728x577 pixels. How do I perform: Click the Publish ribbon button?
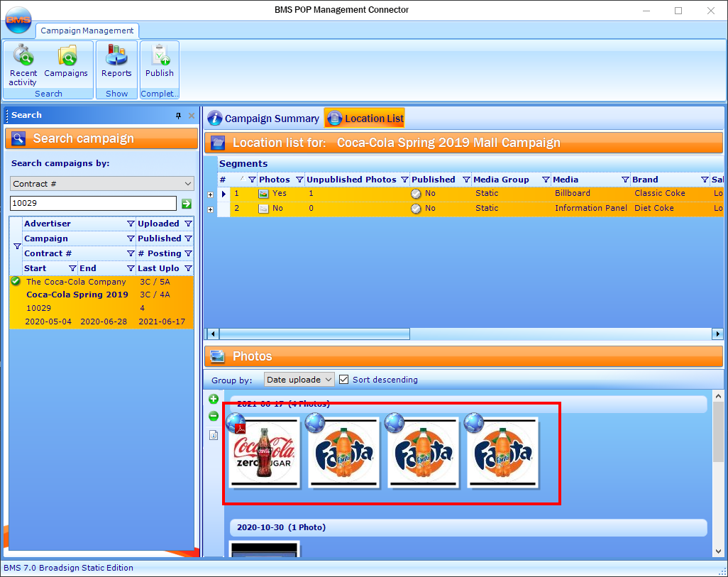(159, 61)
